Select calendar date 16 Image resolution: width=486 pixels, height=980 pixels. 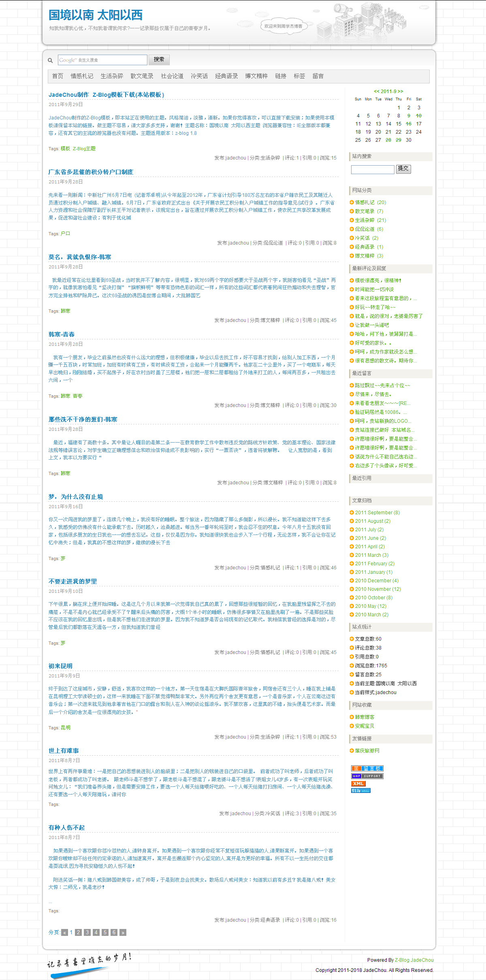point(409,124)
